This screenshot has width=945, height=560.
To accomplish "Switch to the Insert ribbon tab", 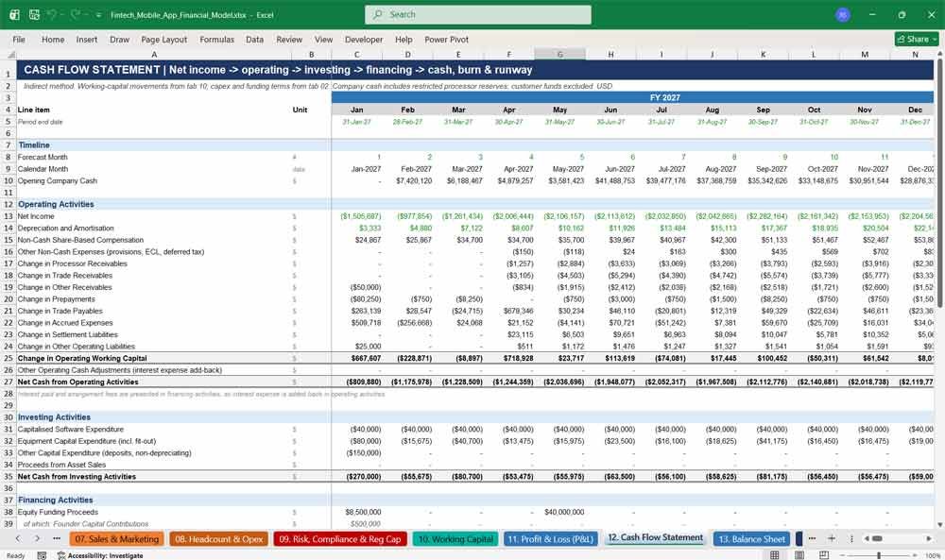I will coord(87,39).
